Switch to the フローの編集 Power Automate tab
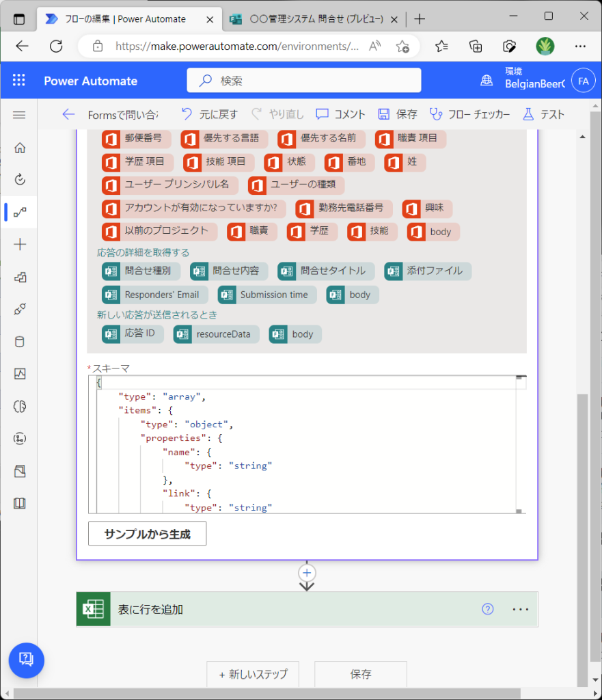The image size is (602, 700). [129, 18]
